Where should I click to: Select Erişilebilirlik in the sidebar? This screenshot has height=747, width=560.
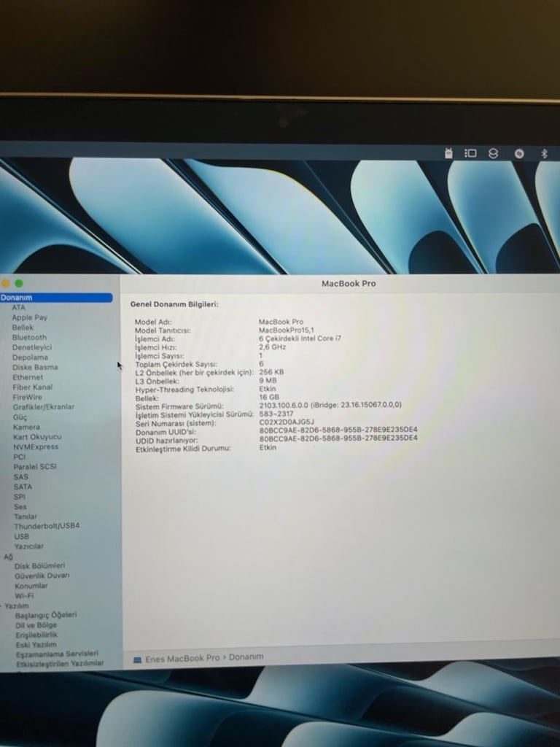point(36,635)
